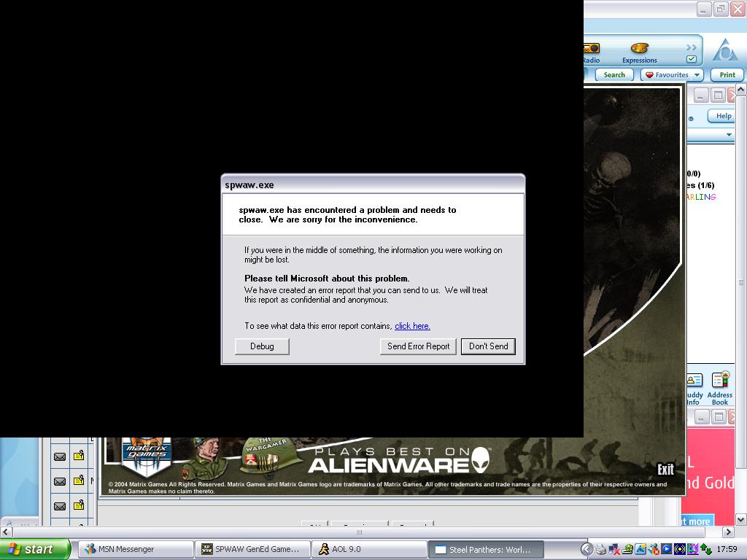747x560 pixels.
Task: Click The Wargamer helmet logo
Action: (270, 455)
